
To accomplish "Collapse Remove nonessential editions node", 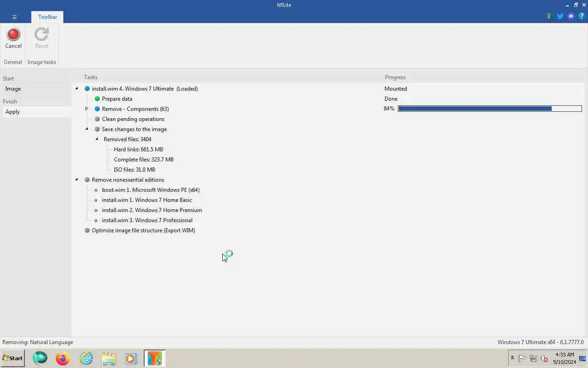I will pos(77,179).
